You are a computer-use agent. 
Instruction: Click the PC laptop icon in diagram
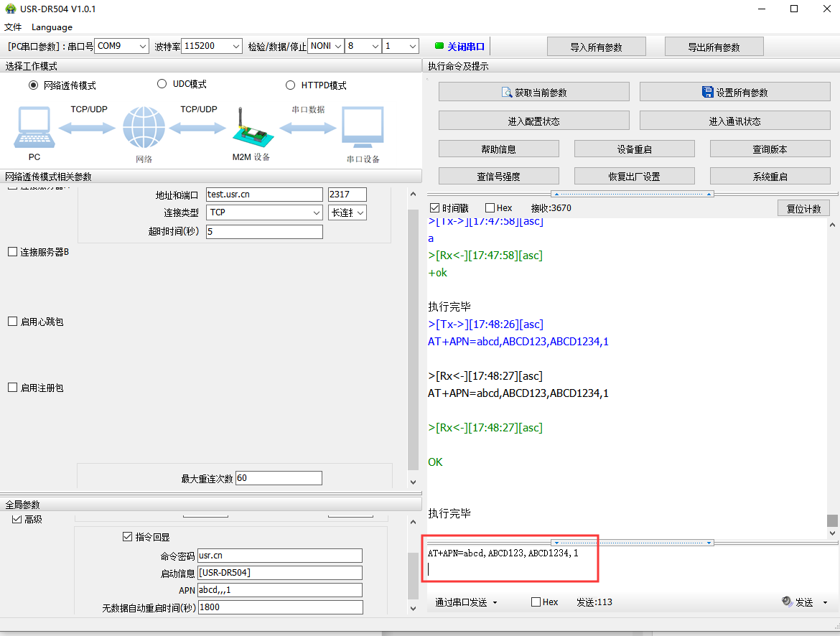tap(34, 127)
